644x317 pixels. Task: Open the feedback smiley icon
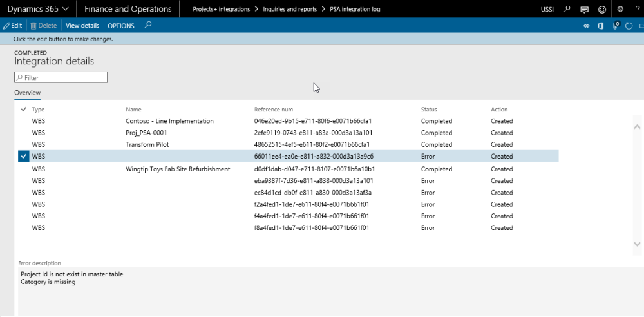click(602, 9)
